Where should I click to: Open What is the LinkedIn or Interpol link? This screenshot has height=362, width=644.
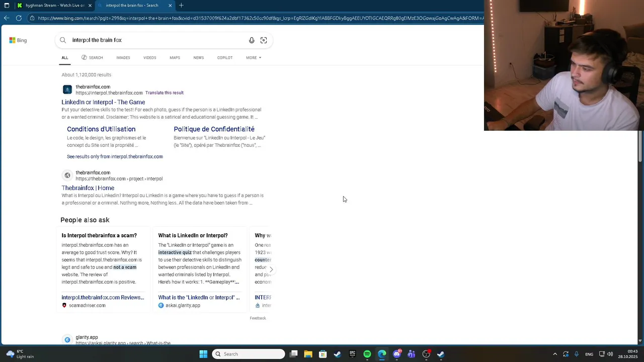[199, 298]
